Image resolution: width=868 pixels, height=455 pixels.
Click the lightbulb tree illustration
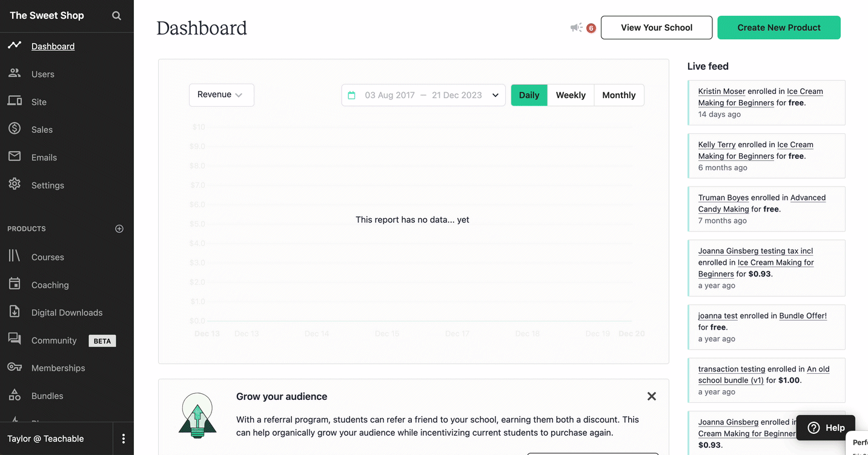197,415
